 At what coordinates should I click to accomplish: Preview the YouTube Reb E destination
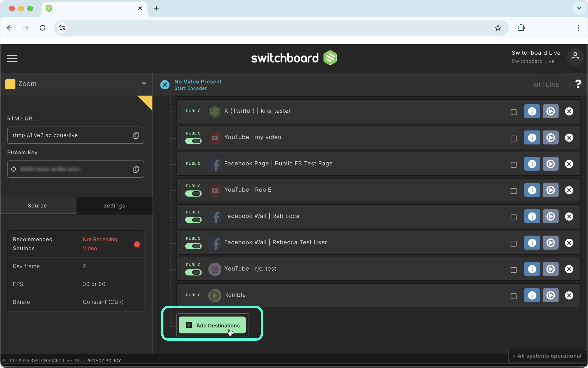coord(550,190)
